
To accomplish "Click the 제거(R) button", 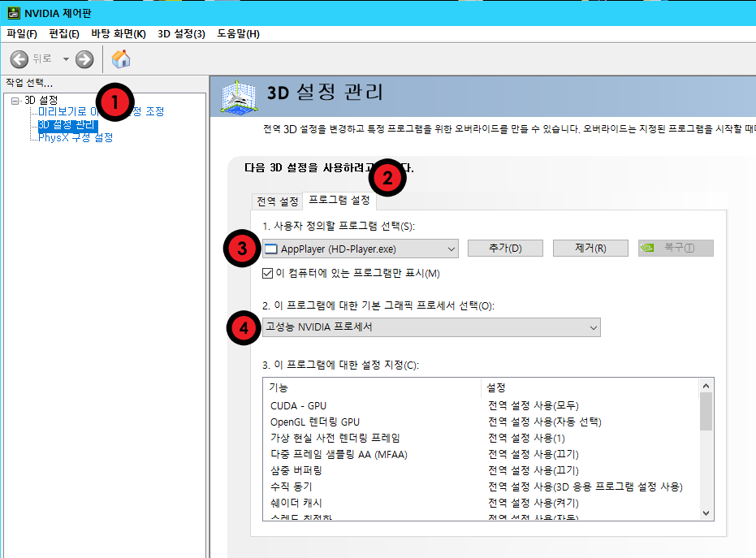I will pos(590,249).
